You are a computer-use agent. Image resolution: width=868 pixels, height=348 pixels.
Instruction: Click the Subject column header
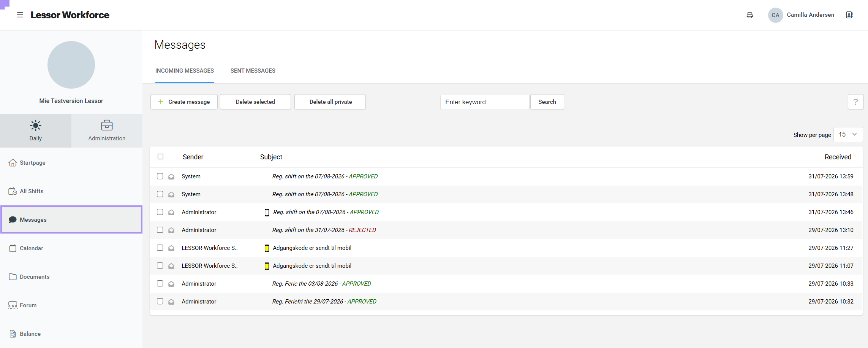pos(271,157)
